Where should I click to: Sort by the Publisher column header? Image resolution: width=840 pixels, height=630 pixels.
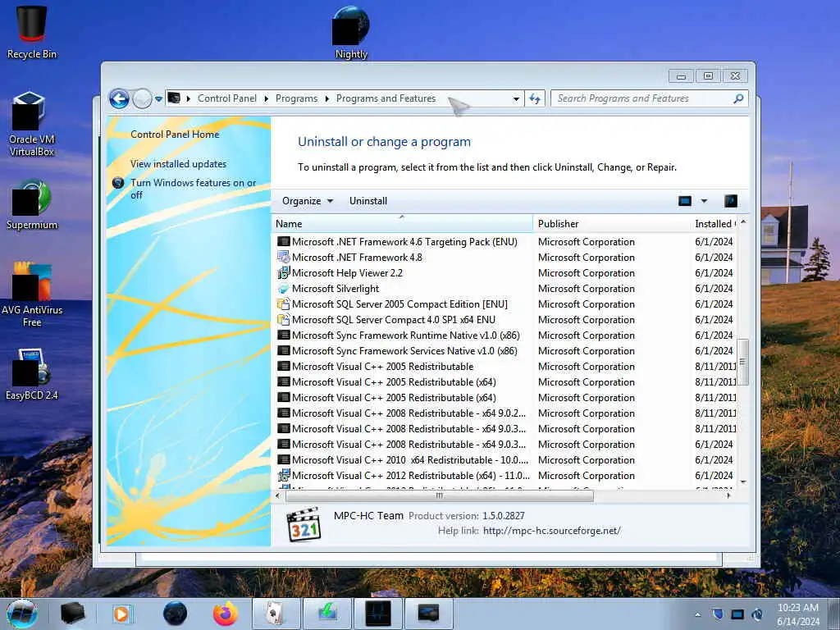(611, 223)
